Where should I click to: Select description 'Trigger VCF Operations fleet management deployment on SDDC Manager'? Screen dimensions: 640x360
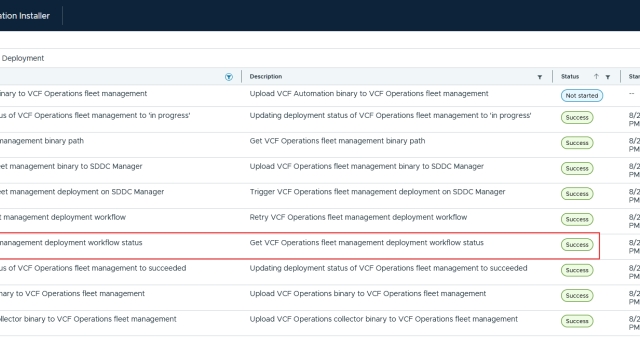(378, 192)
